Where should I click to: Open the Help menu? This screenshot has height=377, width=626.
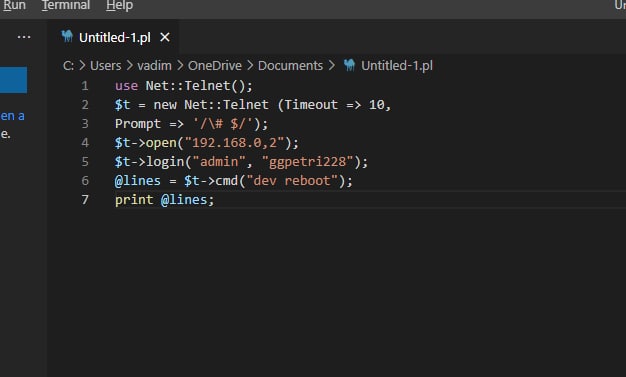pyautogui.click(x=119, y=5)
